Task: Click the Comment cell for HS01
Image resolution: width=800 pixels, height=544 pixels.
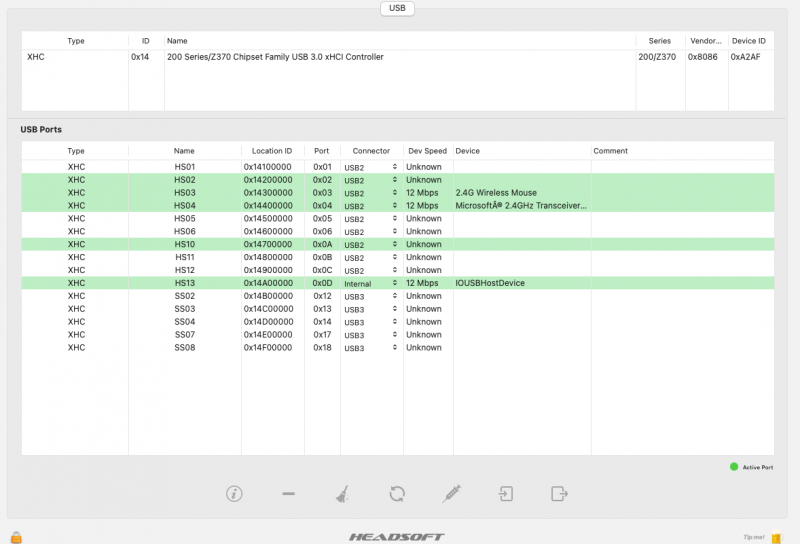Action: (x=683, y=167)
